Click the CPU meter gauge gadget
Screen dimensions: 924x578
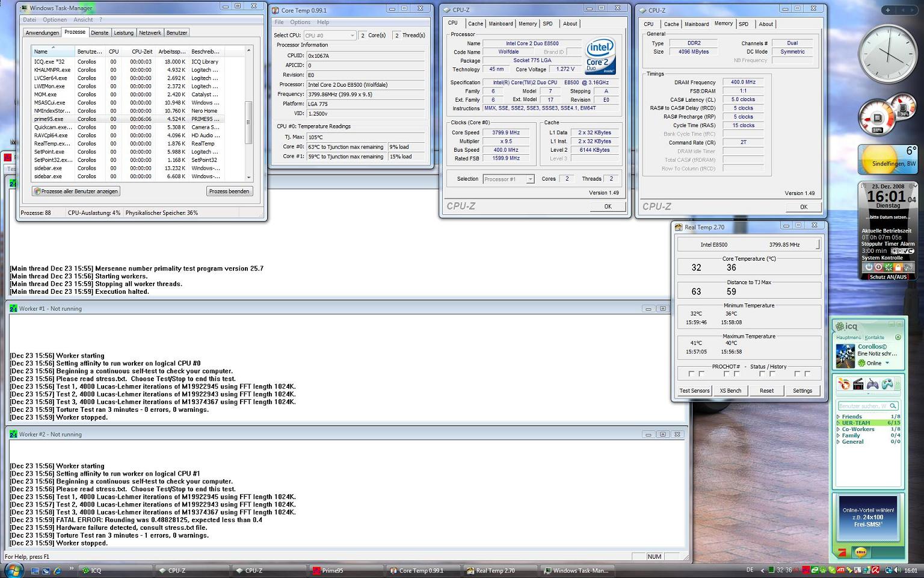pyautogui.click(x=876, y=119)
